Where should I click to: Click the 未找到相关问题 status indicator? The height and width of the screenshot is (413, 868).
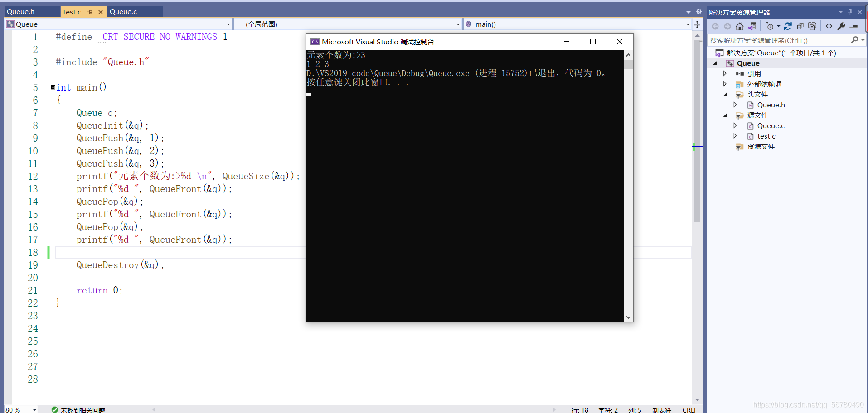78,409
